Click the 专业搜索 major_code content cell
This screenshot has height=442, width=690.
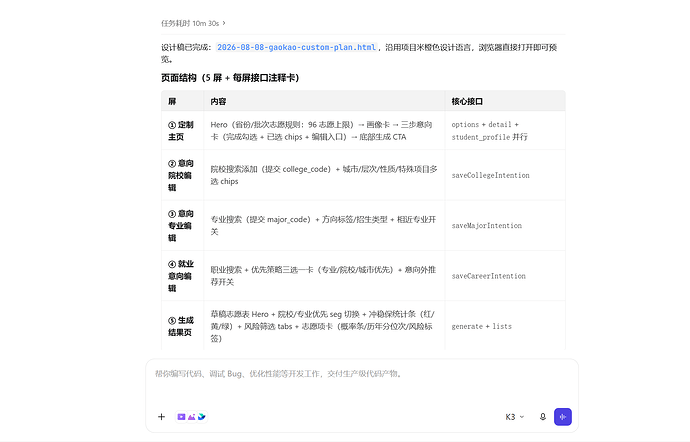tap(323, 225)
